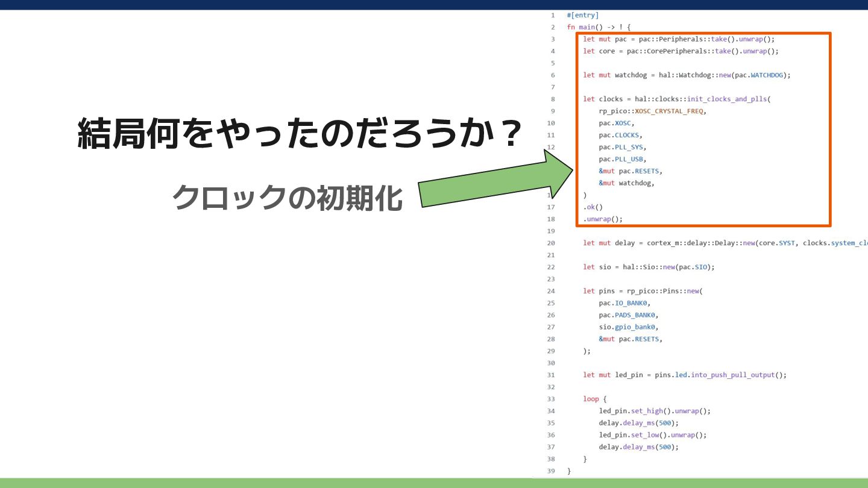Image resolution: width=868 pixels, height=488 pixels.
Task: Click the "pac.XOSC," argument line
Action: pyautogui.click(x=617, y=123)
